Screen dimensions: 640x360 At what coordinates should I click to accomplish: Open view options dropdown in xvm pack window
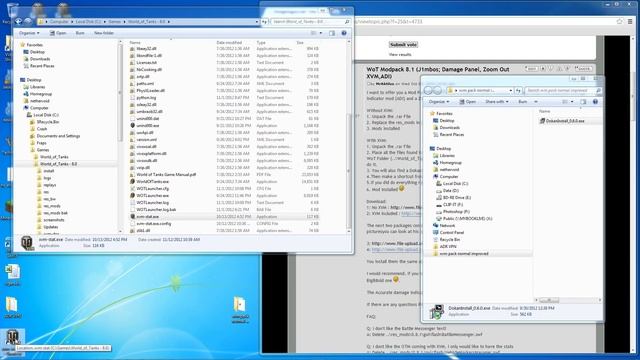click(x=572, y=102)
